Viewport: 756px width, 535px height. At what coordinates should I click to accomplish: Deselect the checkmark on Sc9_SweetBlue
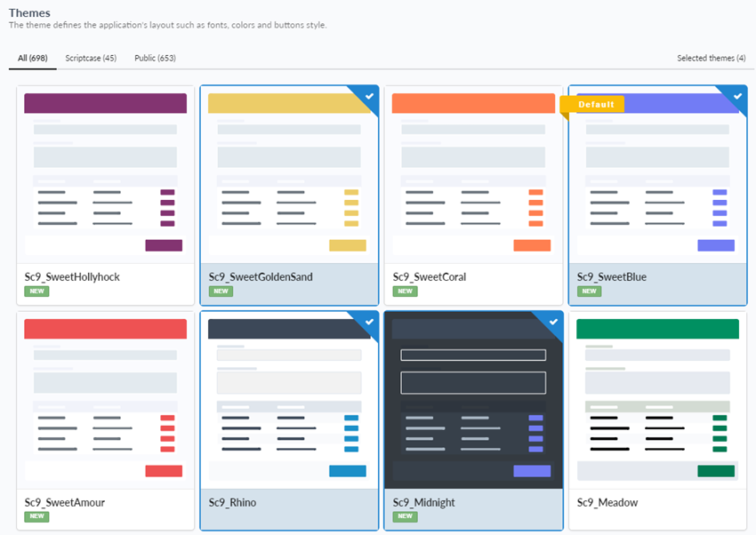click(x=736, y=97)
